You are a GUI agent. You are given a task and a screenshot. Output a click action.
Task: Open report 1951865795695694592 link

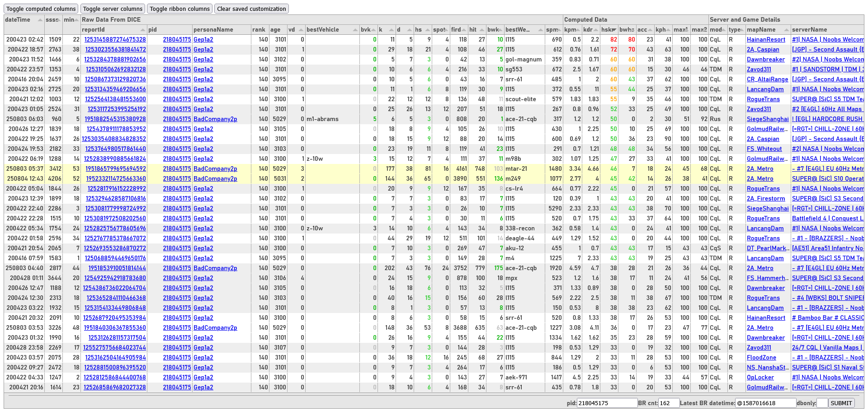click(x=116, y=169)
